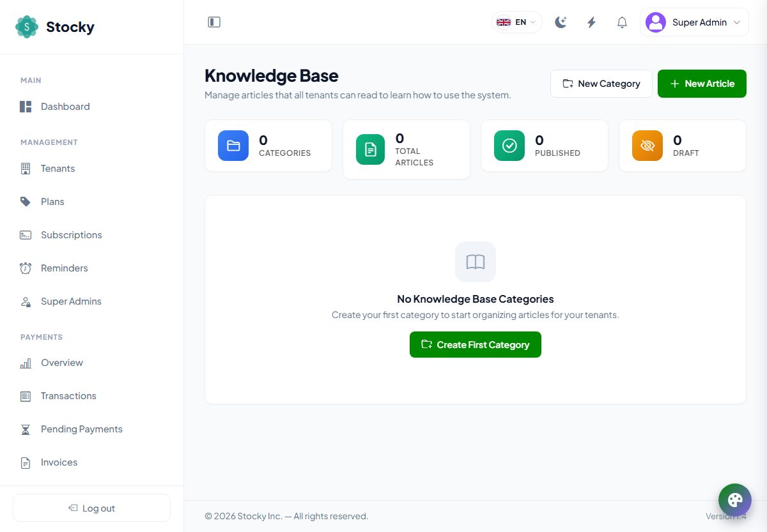Click the PAYMENTS section label

coord(42,337)
